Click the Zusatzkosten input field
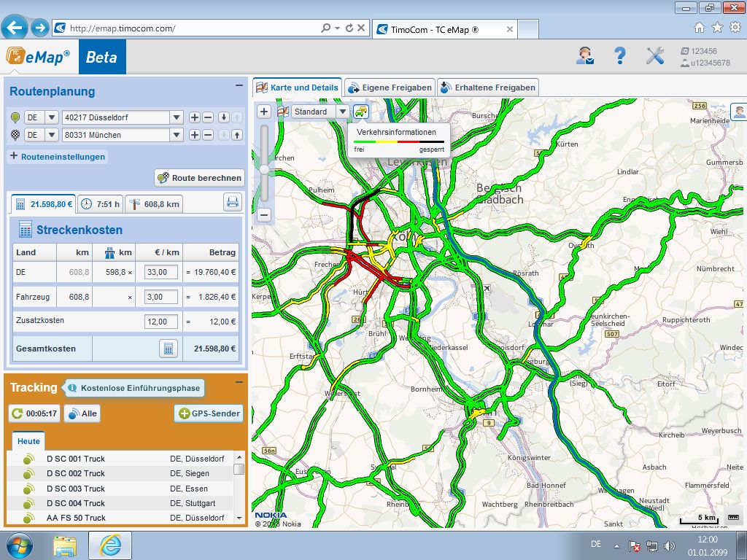747x560 pixels. pyautogui.click(x=161, y=322)
